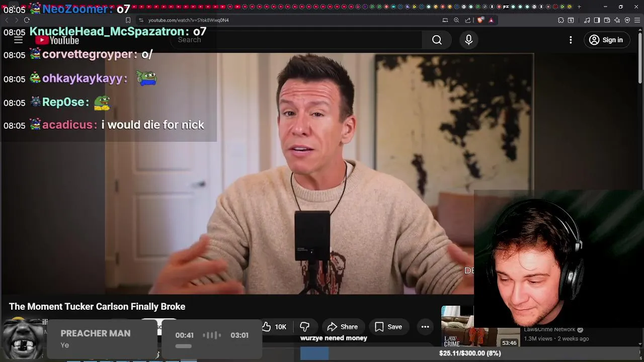The width and height of the screenshot is (644, 362).
Task: Open Brave Shields lion icon
Action: (480, 20)
